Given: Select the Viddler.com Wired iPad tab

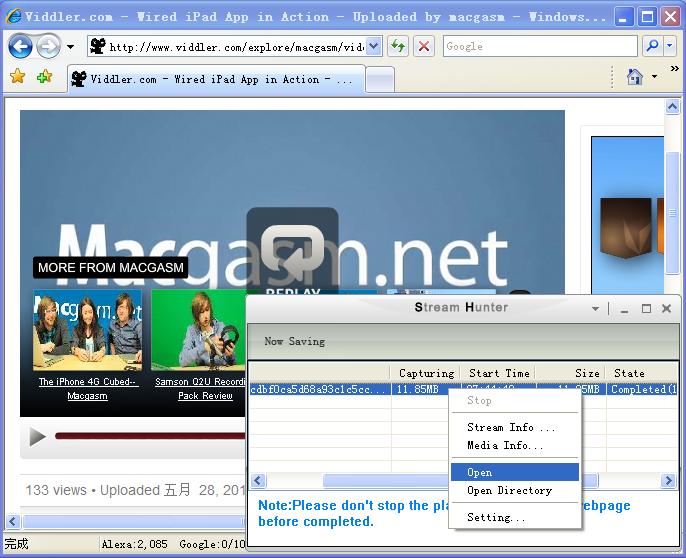Looking at the screenshot, I should tap(216, 79).
